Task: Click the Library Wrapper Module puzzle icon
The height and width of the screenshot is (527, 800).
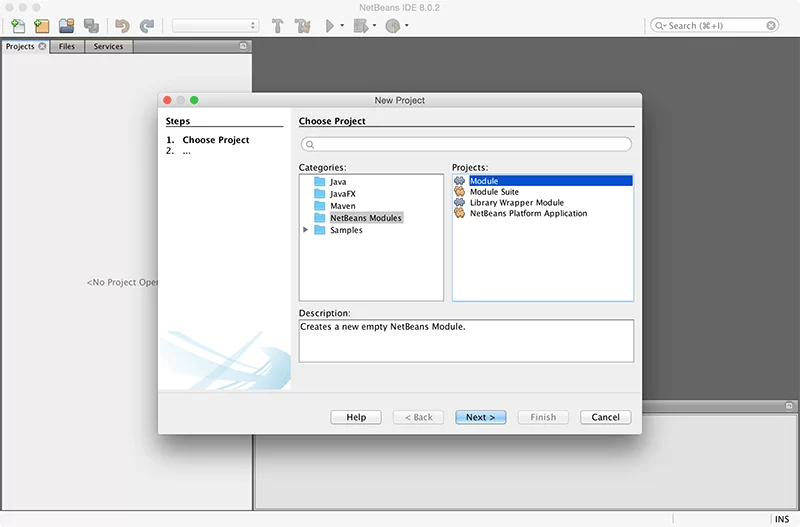Action: (460, 202)
